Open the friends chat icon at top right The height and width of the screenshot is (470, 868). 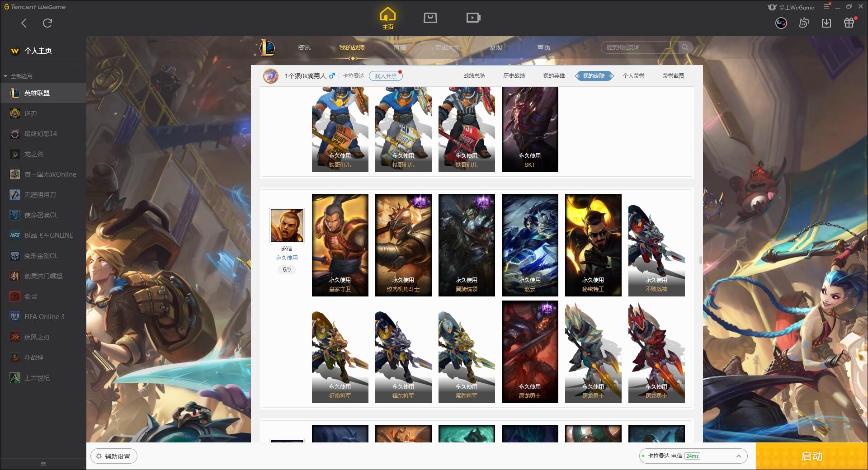[x=804, y=23]
